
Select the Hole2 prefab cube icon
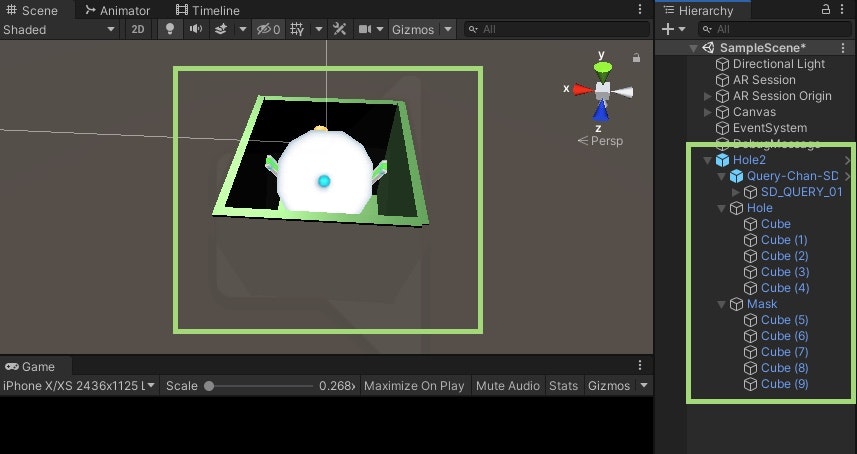tap(723, 160)
